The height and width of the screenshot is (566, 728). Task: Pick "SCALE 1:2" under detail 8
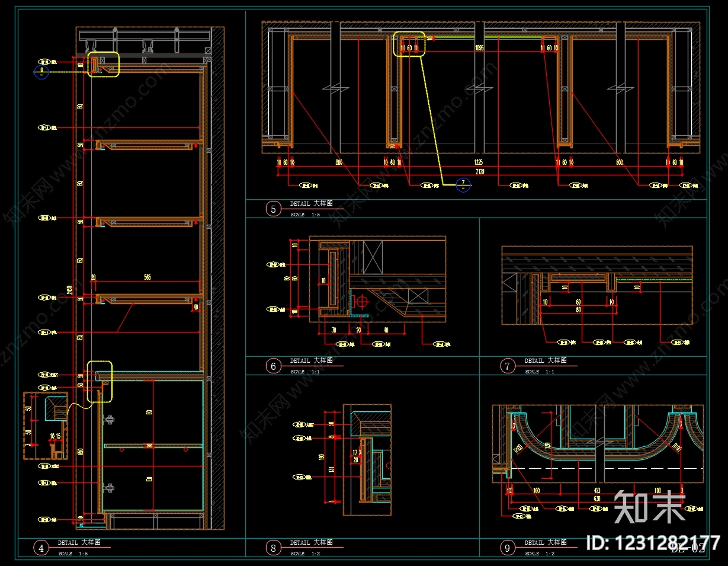click(x=304, y=554)
